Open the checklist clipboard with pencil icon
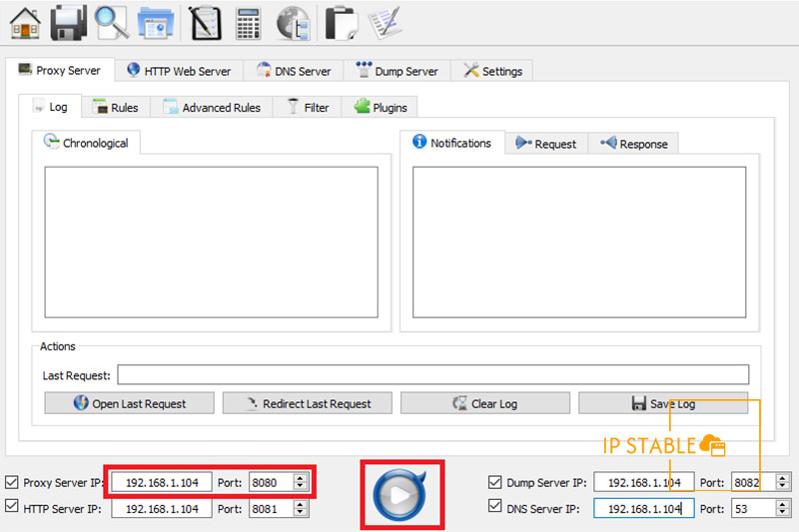The width and height of the screenshot is (799, 532). [384, 22]
